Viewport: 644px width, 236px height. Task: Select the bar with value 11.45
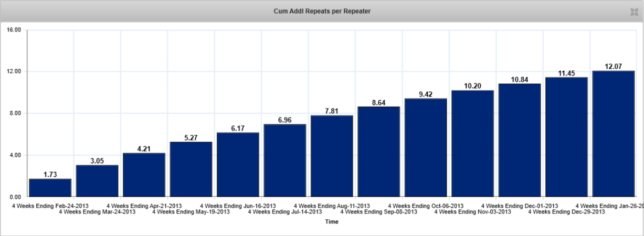click(x=566, y=137)
